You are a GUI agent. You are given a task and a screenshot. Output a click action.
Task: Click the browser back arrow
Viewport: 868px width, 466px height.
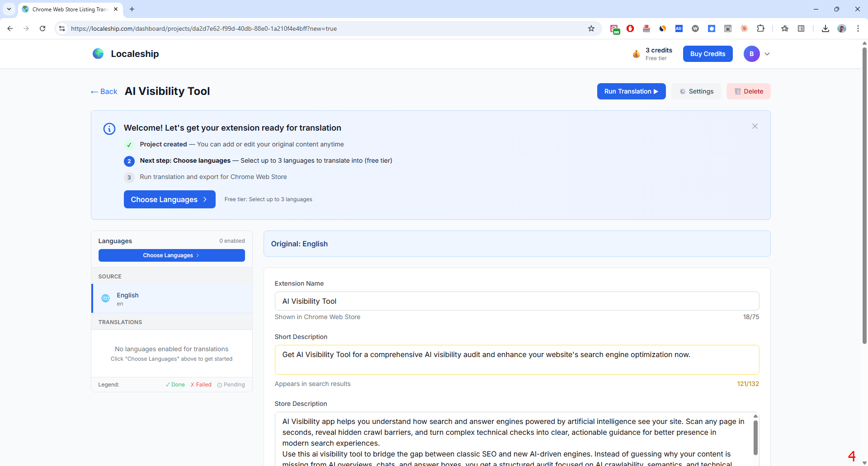tap(10, 28)
